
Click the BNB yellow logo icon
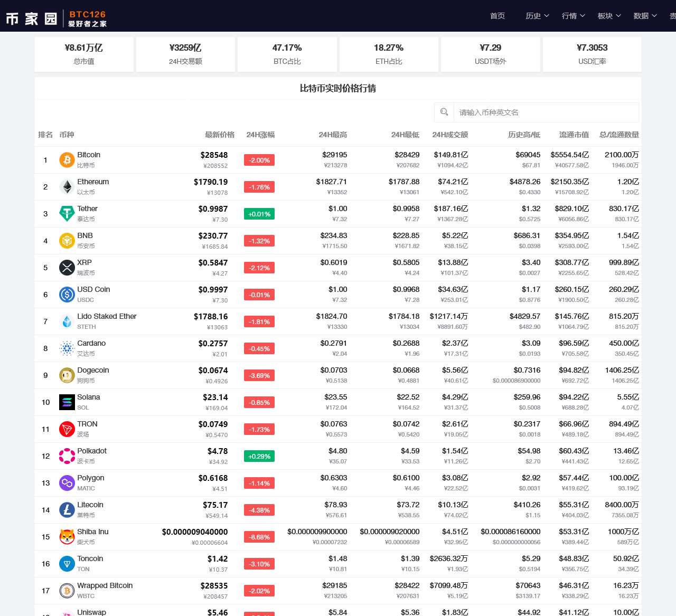click(x=67, y=241)
